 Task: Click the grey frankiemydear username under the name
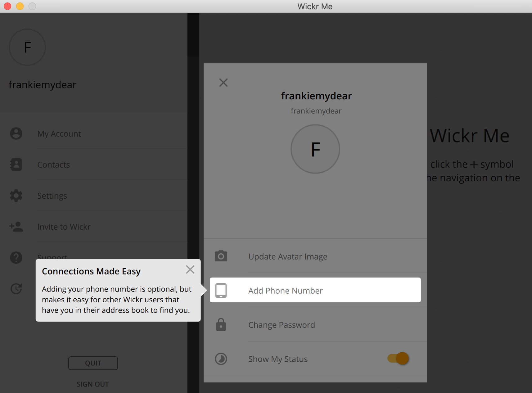[x=316, y=111]
